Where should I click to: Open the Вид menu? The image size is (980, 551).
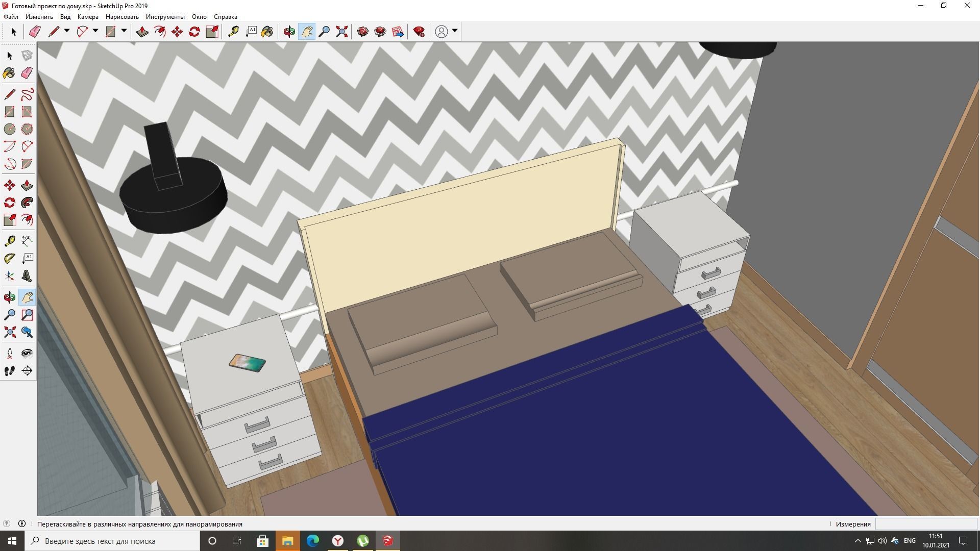point(65,17)
